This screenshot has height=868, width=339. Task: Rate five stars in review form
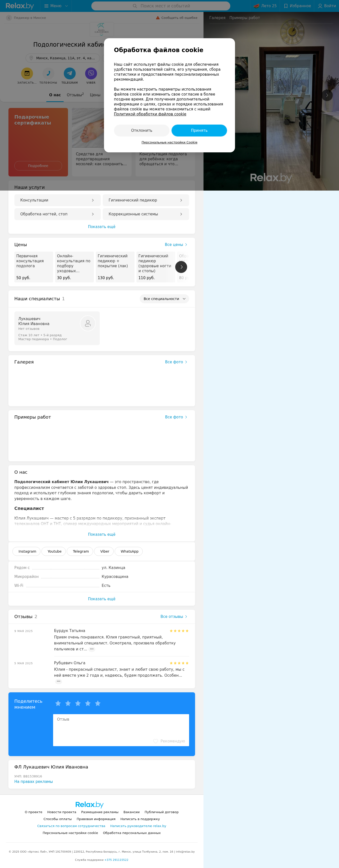point(98,703)
